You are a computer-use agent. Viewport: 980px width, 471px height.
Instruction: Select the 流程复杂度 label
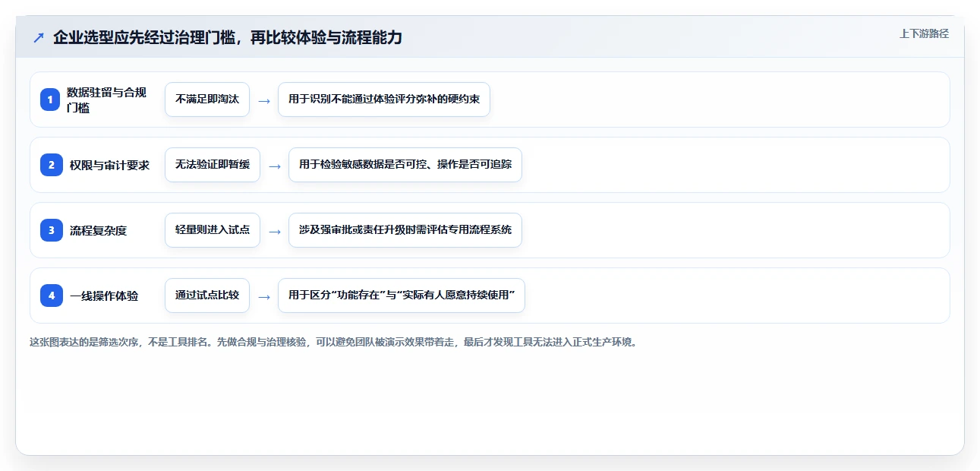[98, 230]
